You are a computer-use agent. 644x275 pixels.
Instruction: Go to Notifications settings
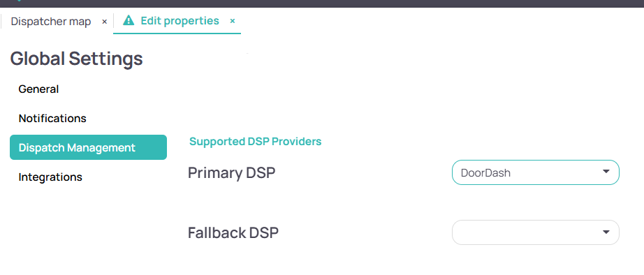coord(52,118)
